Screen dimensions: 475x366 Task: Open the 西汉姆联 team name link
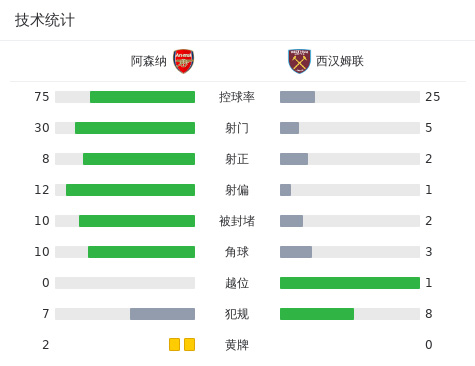(x=340, y=61)
